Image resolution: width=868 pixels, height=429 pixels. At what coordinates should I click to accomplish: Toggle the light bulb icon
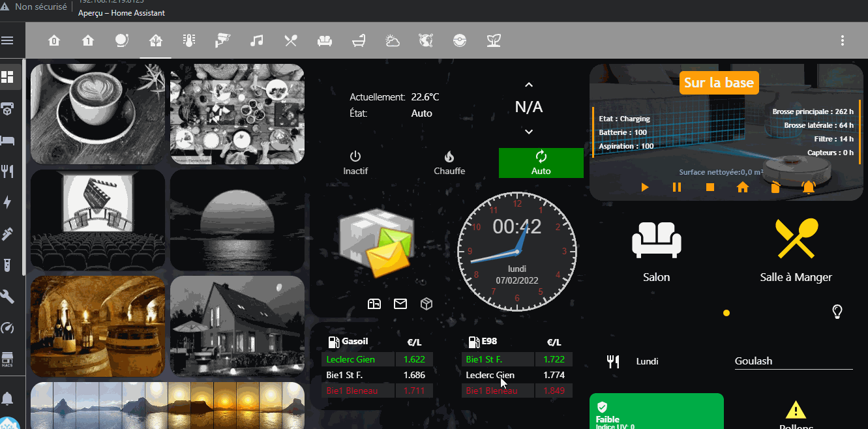pos(838,312)
